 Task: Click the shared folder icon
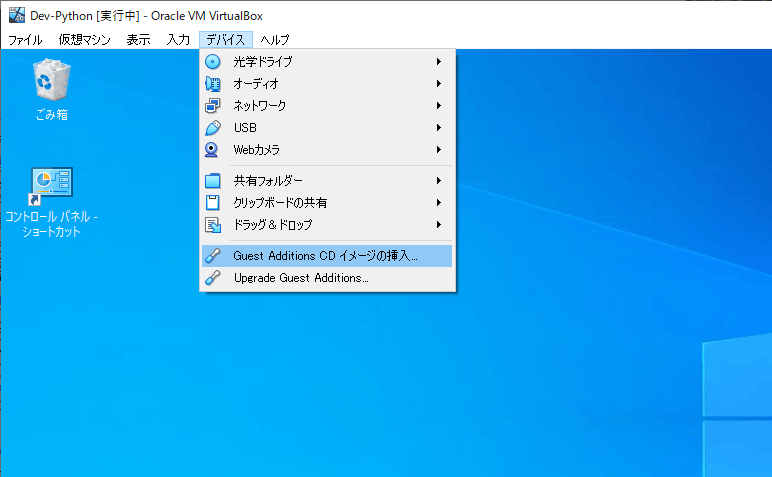[x=213, y=181]
